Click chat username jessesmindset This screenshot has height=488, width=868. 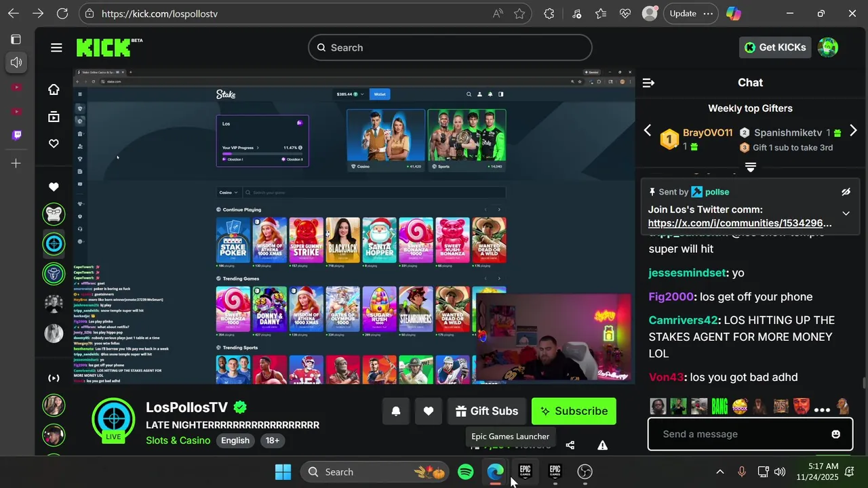687,272
